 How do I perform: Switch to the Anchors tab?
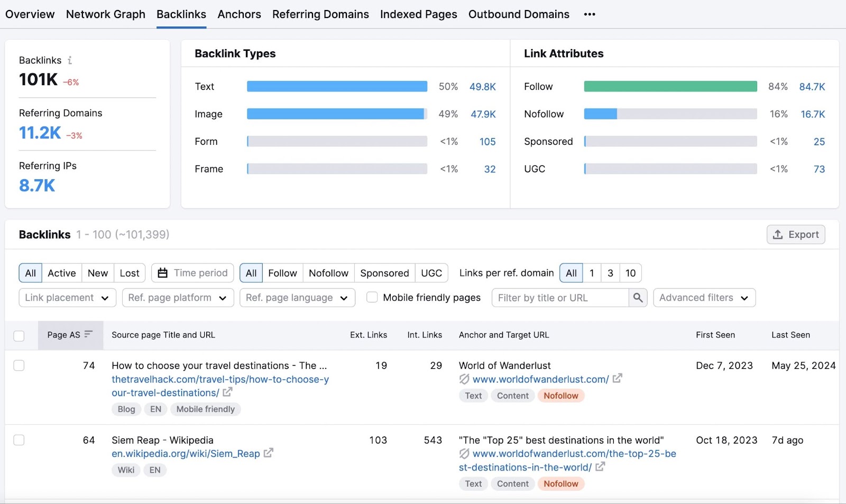pos(240,14)
